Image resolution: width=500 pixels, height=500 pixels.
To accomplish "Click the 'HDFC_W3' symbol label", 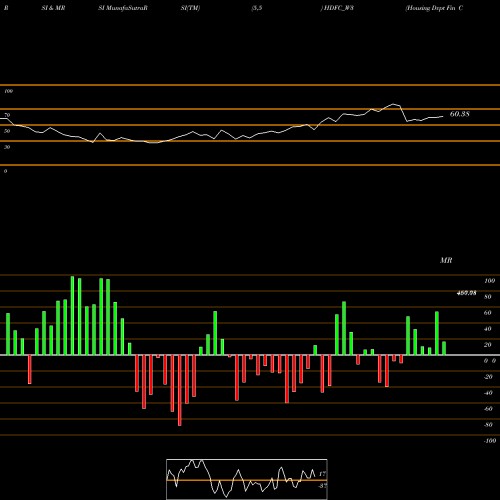I will pos(338,8).
